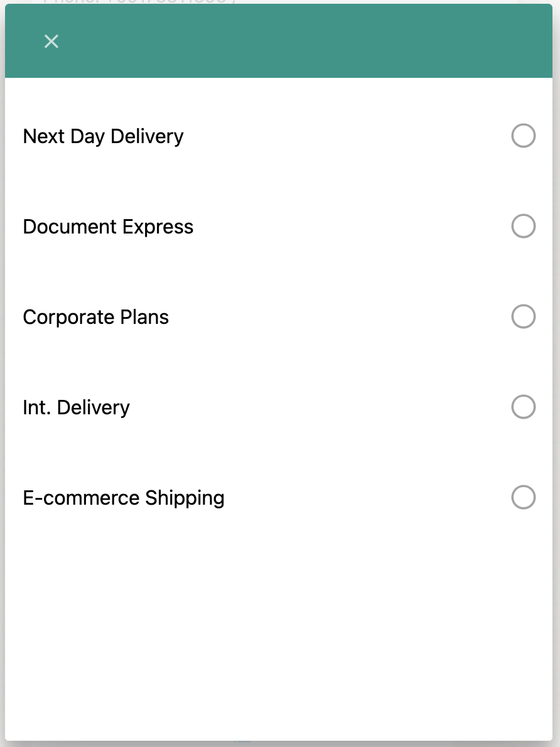Click the abbreviation "Int." in Int. Delivery
Screen dimensions: 560x747
click(x=36, y=407)
